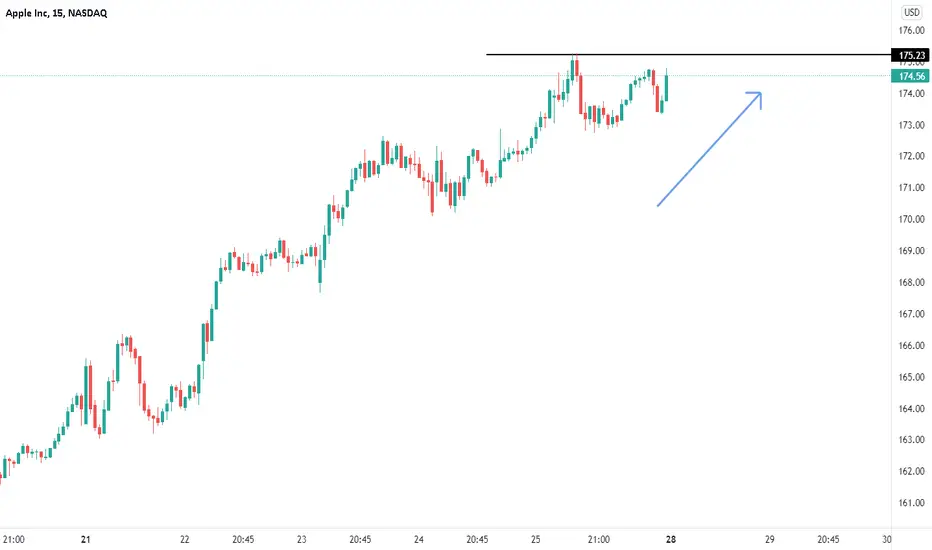932x550 pixels.
Task: Select the dotted current price line
Action: coord(446,76)
